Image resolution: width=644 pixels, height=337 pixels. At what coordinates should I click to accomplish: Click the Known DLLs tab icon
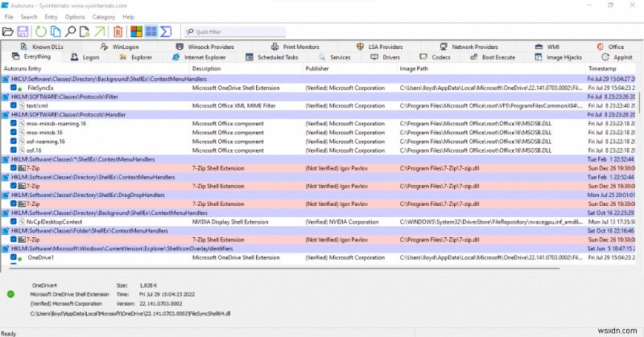(x=24, y=47)
